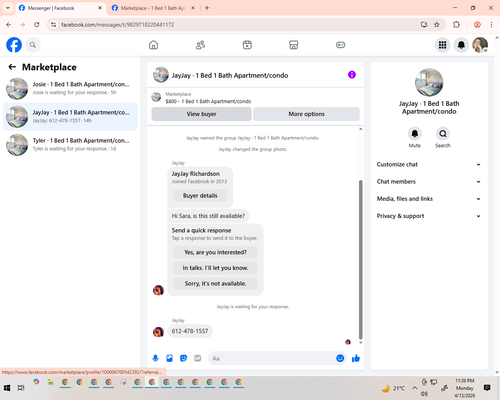Click View buyer button

pos(201,114)
